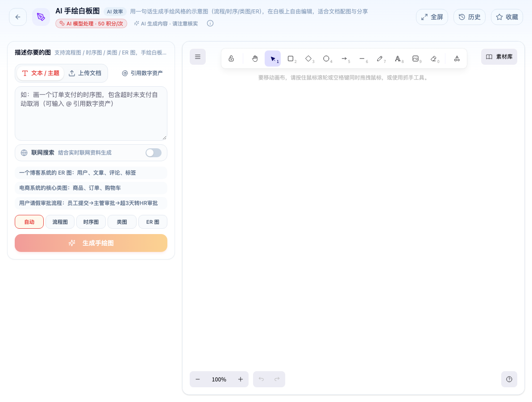Select the 类图 diagram type

point(122,222)
